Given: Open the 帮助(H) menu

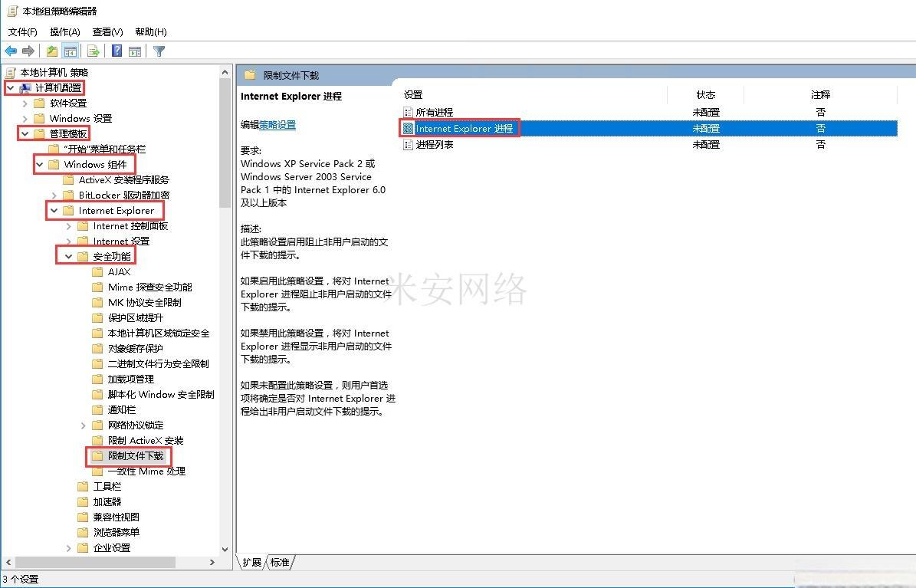Looking at the screenshot, I should [151, 31].
